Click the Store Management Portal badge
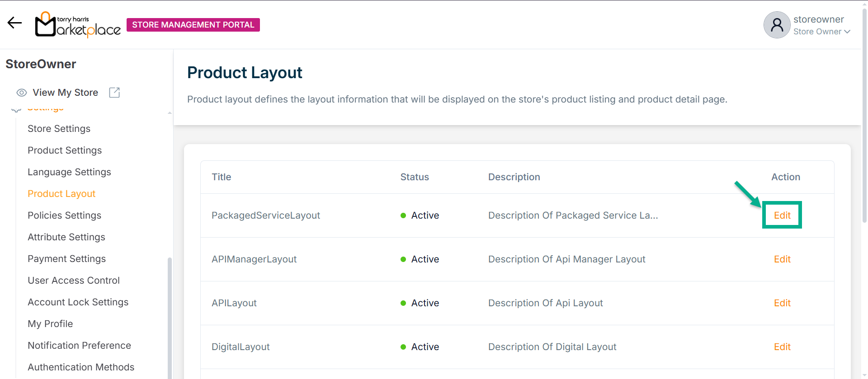Viewport: 868px width, 379px height. [193, 25]
